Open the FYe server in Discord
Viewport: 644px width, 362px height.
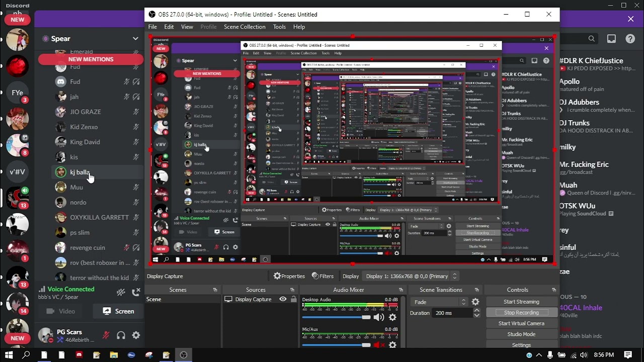tap(17, 93)
